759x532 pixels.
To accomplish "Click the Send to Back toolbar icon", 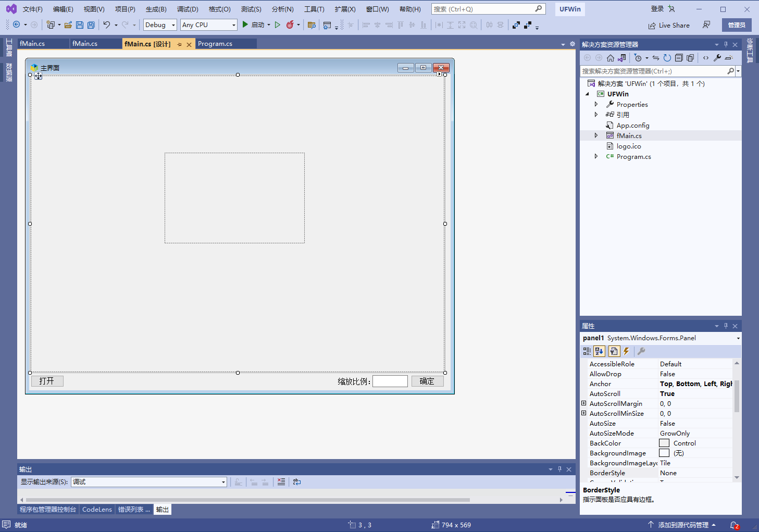I will (x=528, y=25).
